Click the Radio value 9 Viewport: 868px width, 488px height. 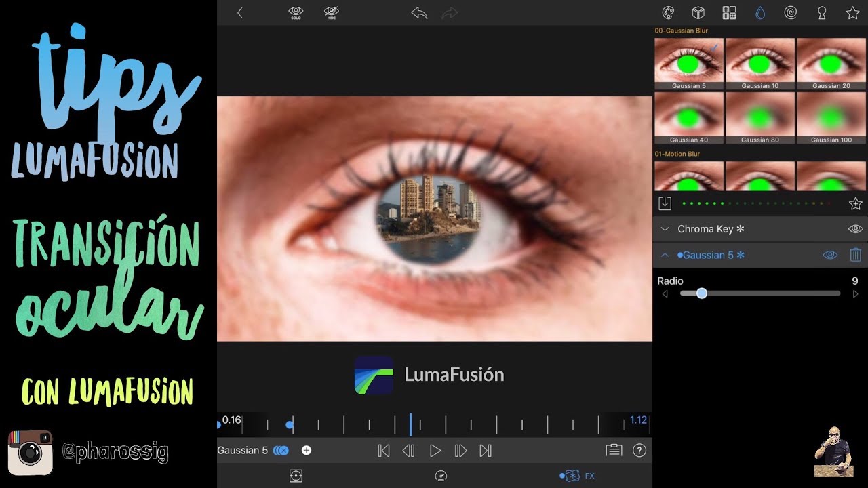(x=855, y=281)
